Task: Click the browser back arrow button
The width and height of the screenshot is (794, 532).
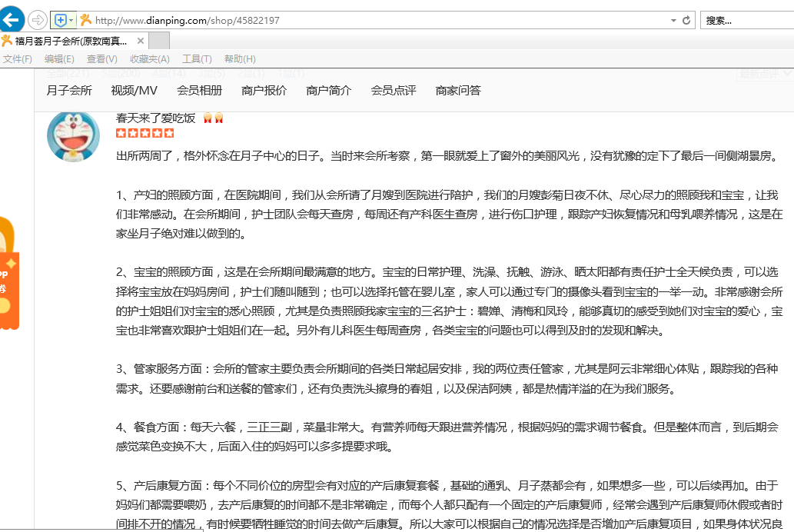Action: coord(11,20)
